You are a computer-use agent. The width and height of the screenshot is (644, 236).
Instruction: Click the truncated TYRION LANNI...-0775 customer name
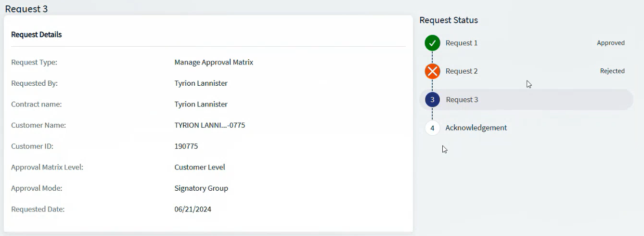tap(210, 125)
